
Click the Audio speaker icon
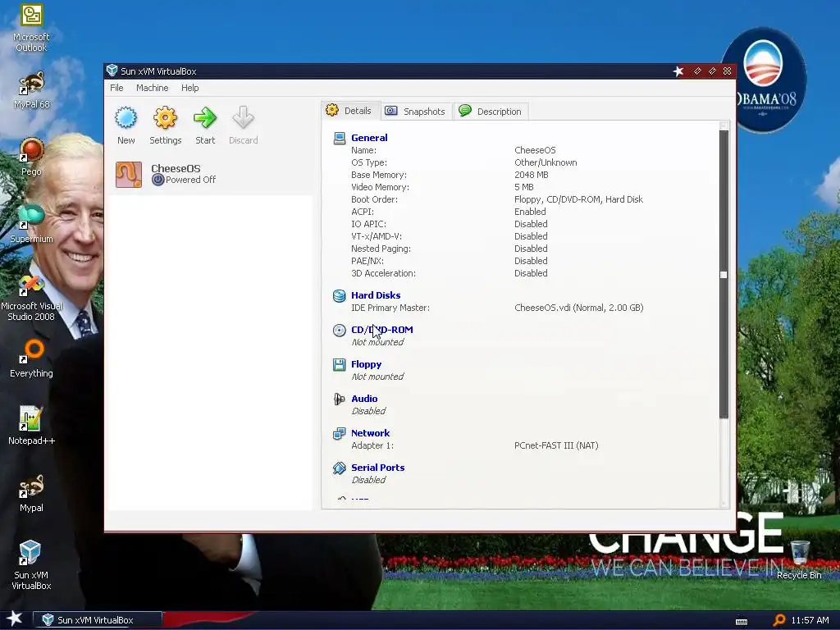tap(339, 399)
